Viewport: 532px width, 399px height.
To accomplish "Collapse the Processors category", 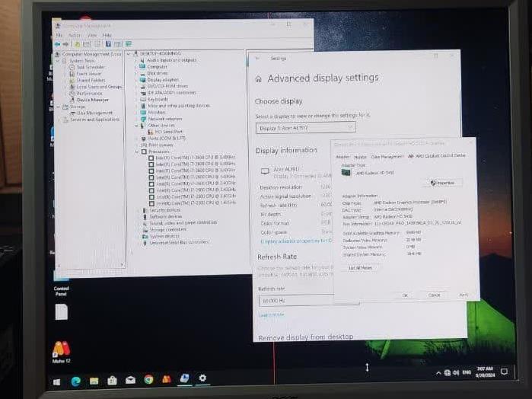I will (x=137, y=152).
